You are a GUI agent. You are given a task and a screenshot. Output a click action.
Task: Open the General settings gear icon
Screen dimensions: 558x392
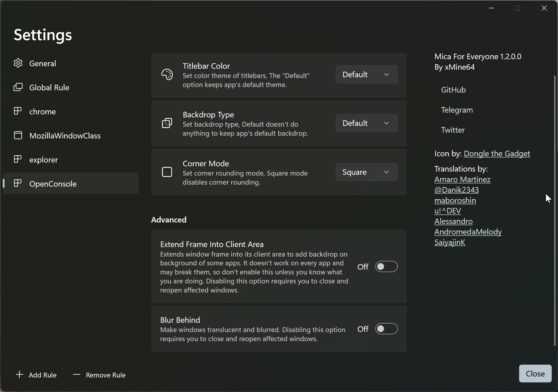pos(18,63)
